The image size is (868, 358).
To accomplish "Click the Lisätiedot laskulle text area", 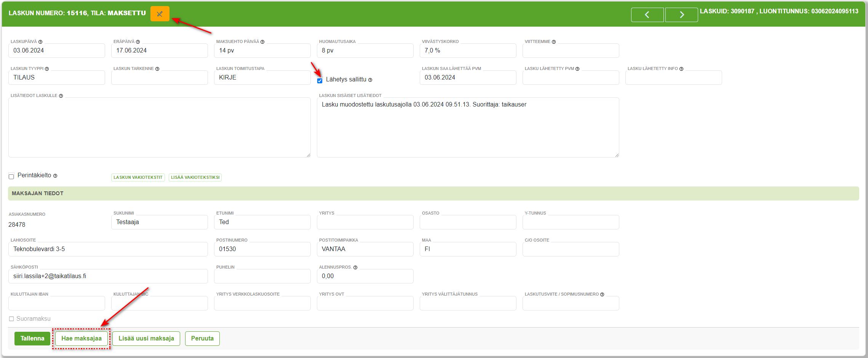I will [160, 127].
